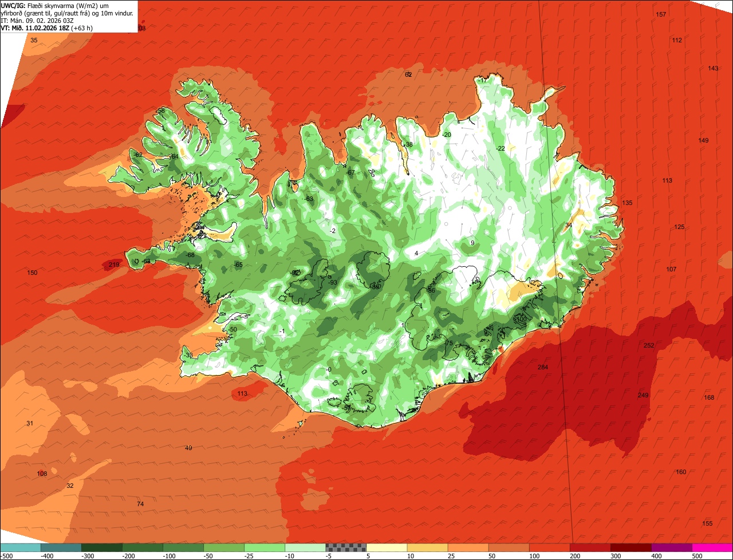Click the map value "-65"
This screenshot has height=560, width=733.
[238, 265]
